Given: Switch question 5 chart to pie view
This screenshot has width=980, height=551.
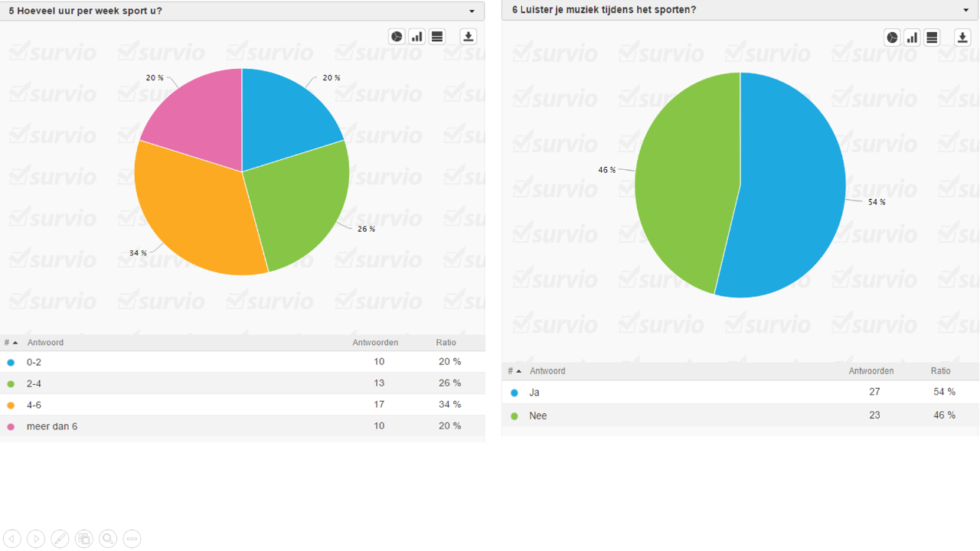Looking at the screenshot, I should tap(397, 37).
